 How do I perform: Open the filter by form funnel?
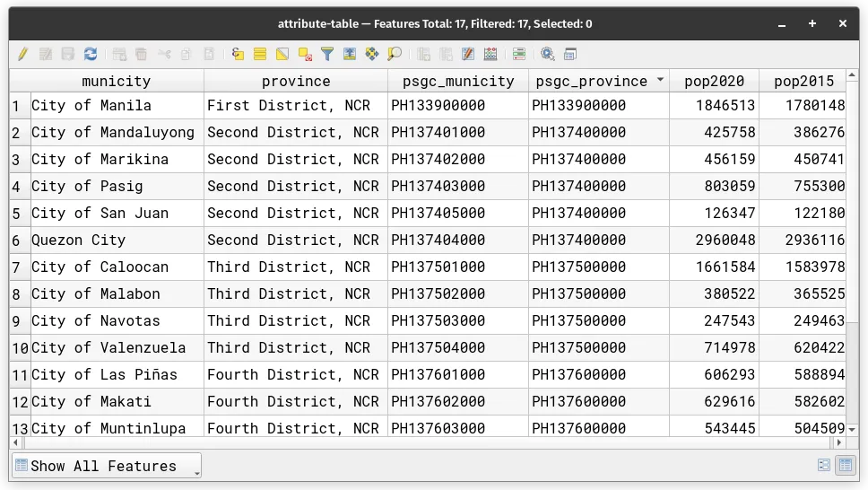pos(327,54)
